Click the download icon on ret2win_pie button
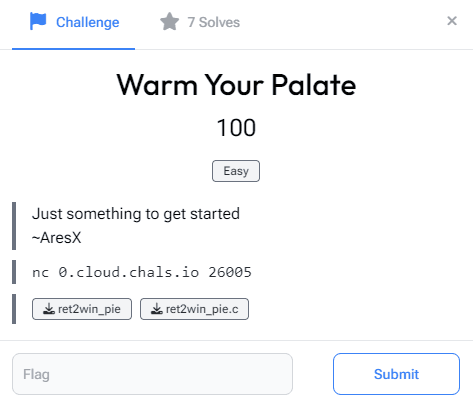This screenshot has width=473, height=404. click(49, 309)
